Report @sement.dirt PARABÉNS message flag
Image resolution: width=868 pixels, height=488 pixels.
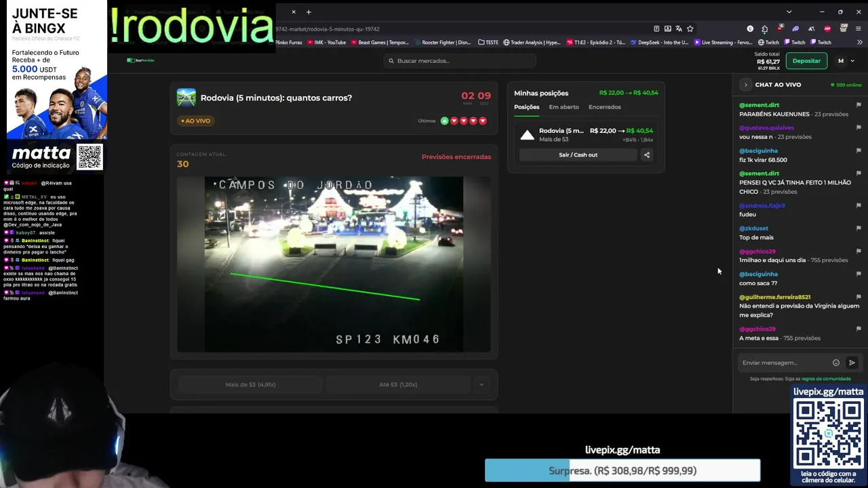pos(859,105)
